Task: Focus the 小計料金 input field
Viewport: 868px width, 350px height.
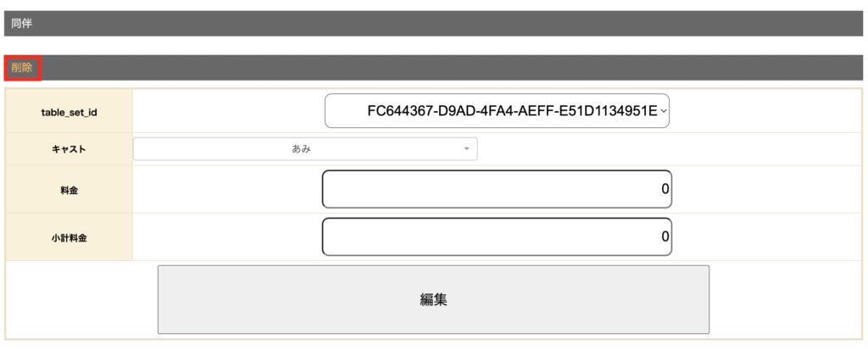Action: point(497,236)
